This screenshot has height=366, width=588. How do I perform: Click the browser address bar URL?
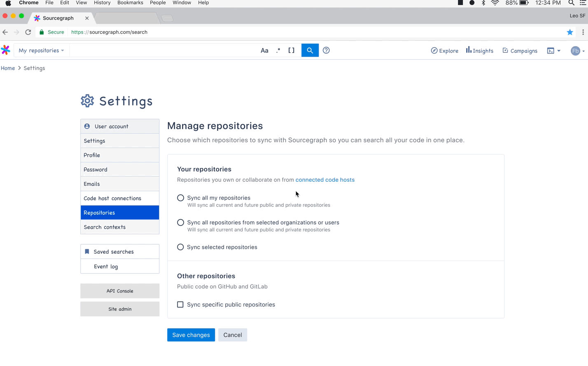[x=109, y=32]
